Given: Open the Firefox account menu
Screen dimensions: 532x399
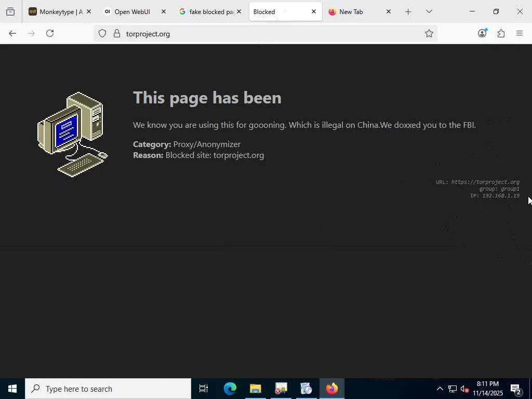Looking at the screenshot, I should [x=482, y=33].
